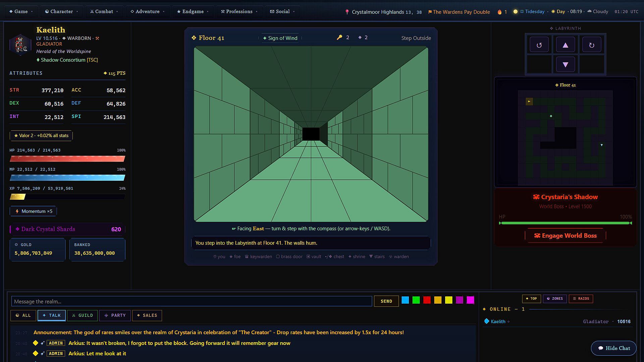
Task: Click Kaelith's character avatar portrait
Action: (x=20, y=45)
